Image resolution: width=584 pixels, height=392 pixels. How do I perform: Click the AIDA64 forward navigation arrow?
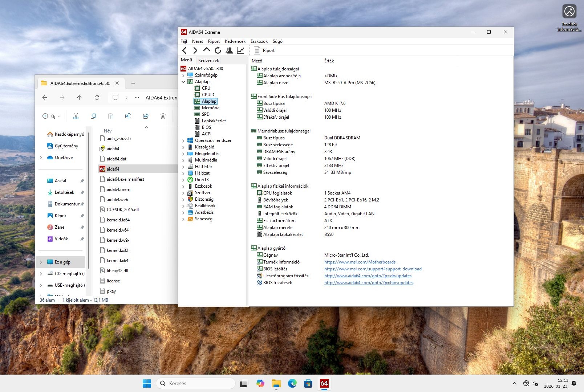pos(195,50)
